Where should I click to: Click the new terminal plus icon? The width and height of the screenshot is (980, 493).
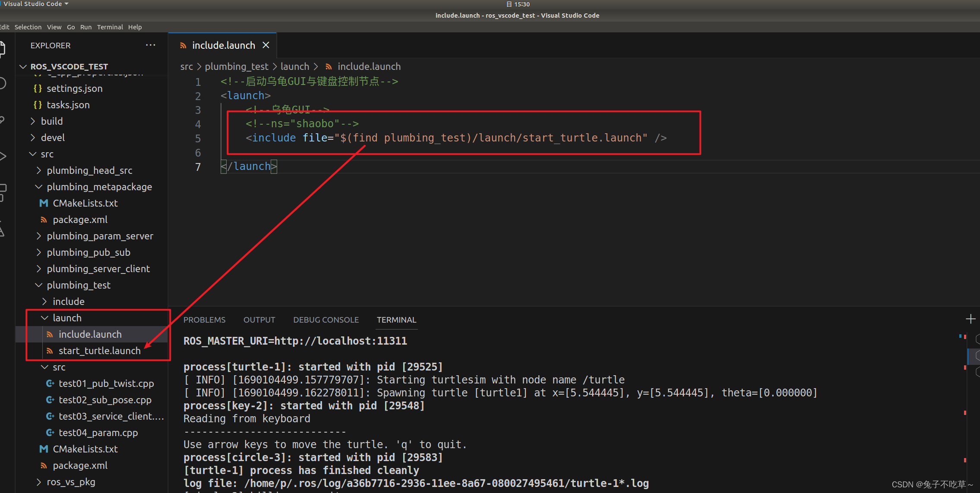(971, 319)
